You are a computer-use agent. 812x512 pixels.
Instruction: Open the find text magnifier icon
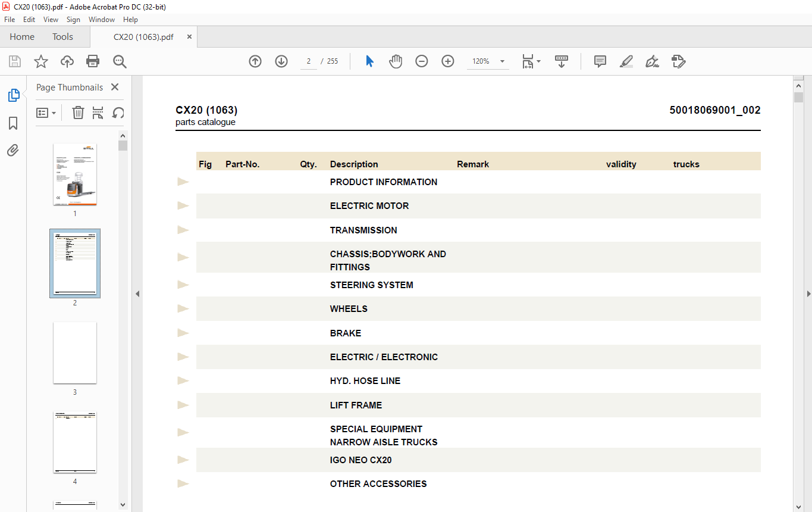pyautogui.click(x=120, y=61)
